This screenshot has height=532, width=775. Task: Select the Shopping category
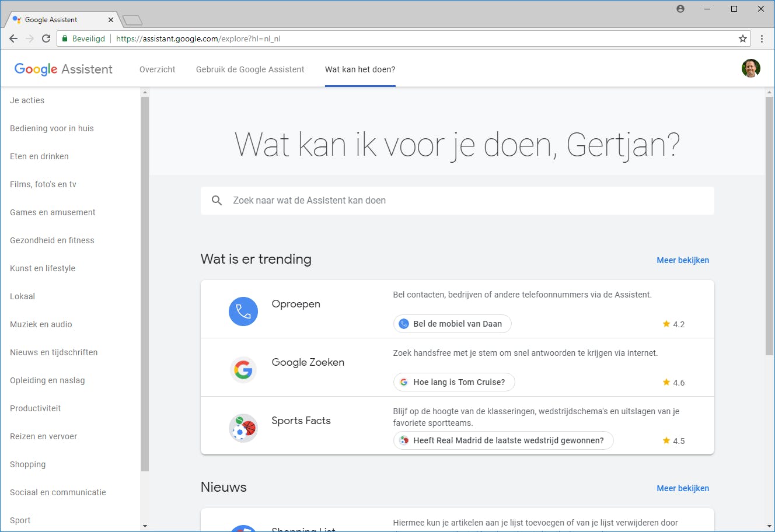[28, 464]
